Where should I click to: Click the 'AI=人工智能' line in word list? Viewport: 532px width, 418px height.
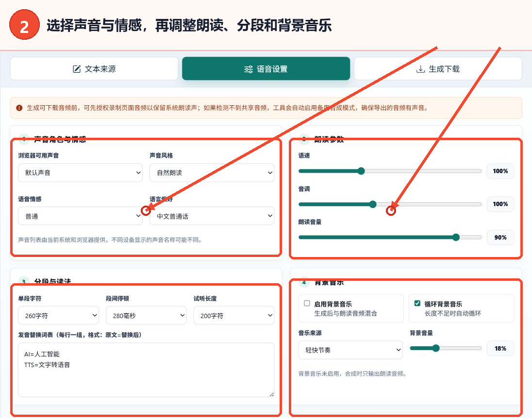point(42,354)
